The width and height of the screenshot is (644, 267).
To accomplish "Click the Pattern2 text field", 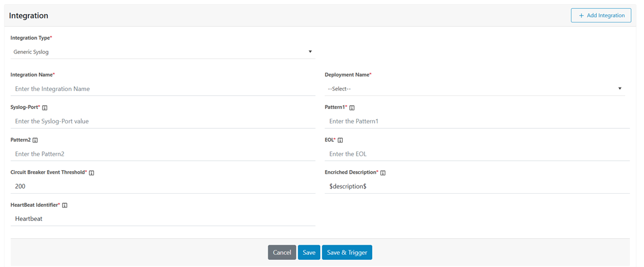I will click(162, 154).
